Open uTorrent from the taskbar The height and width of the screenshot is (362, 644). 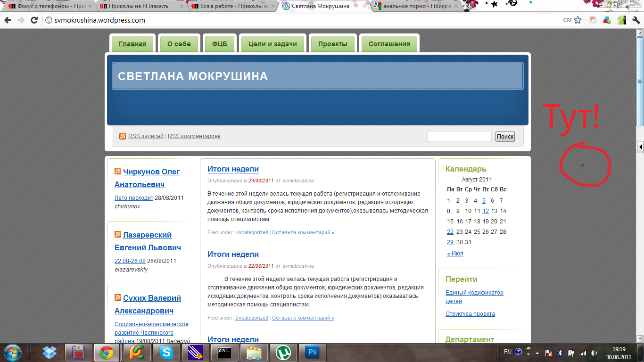pos(283,352)
